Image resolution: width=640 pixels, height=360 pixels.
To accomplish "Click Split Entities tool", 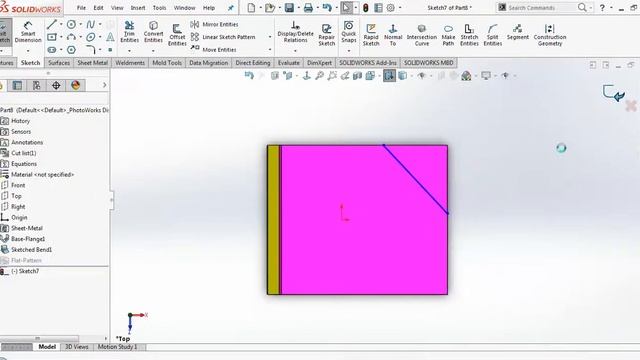I will coord(493,34).
